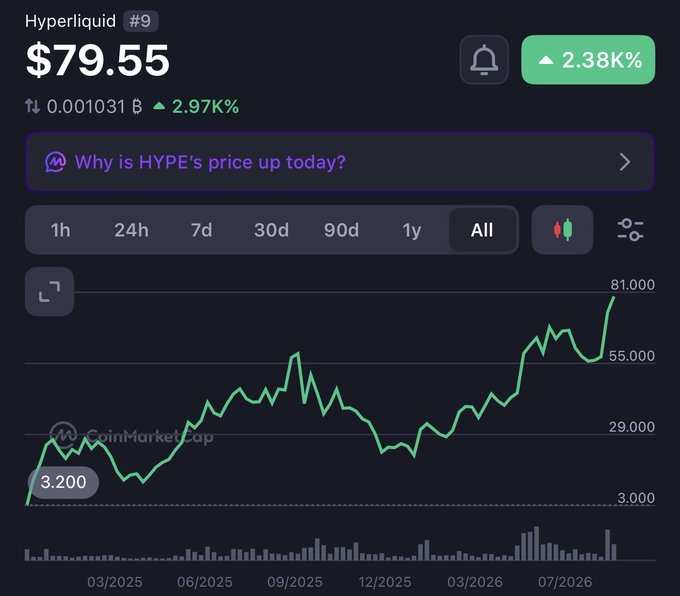
Task: Tap the 55.000 axis label
Action: click(x=632, y=356)
